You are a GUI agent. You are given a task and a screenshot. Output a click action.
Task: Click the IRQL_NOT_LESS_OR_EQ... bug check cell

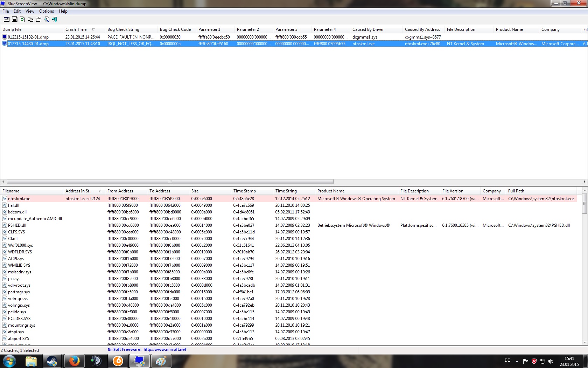pos(131,44)
